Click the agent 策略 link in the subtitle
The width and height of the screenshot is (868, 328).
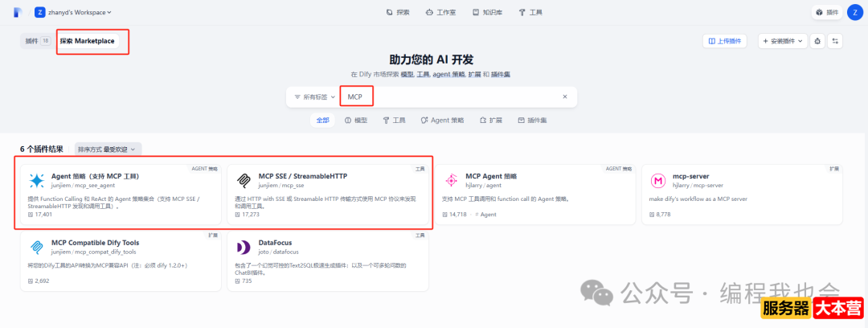pyautogui.click(x=448, y=74)
